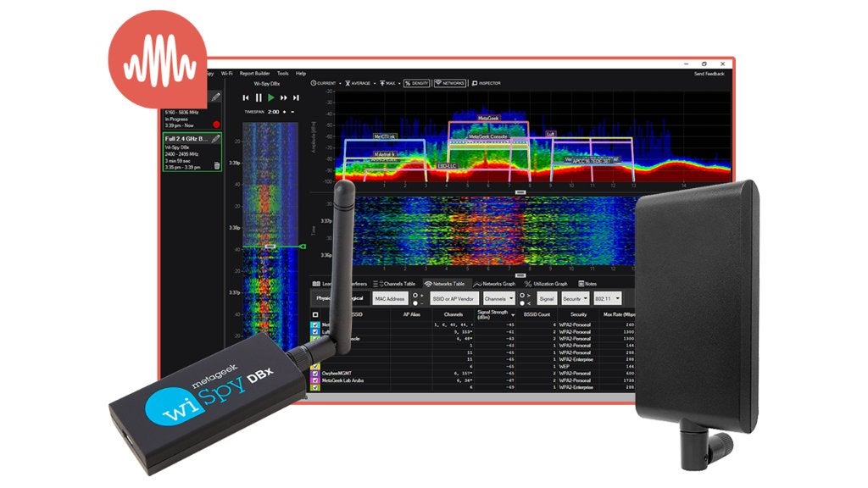Toggle the Networks overlay
The image size is (868, 488).
coord(449,83)
